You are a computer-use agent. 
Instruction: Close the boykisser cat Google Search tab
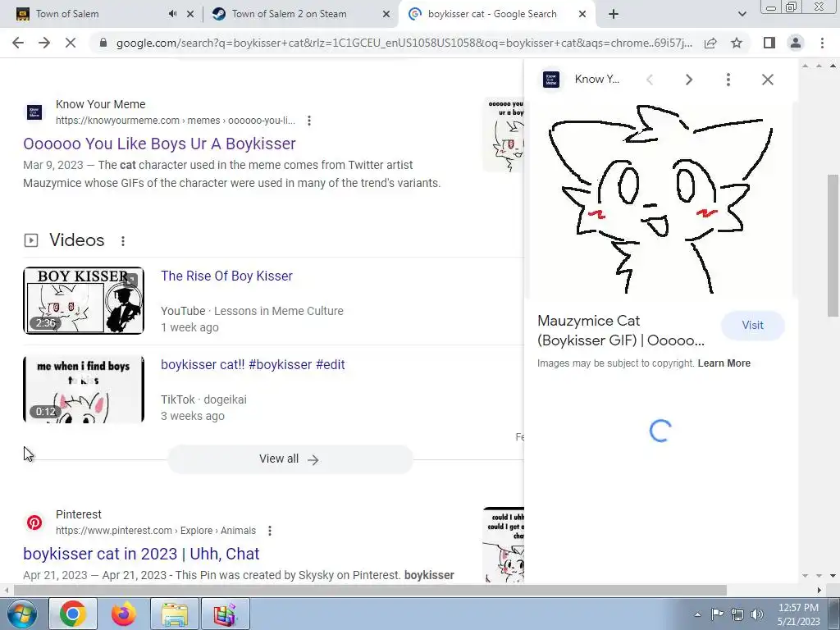[x=582, y=15]
